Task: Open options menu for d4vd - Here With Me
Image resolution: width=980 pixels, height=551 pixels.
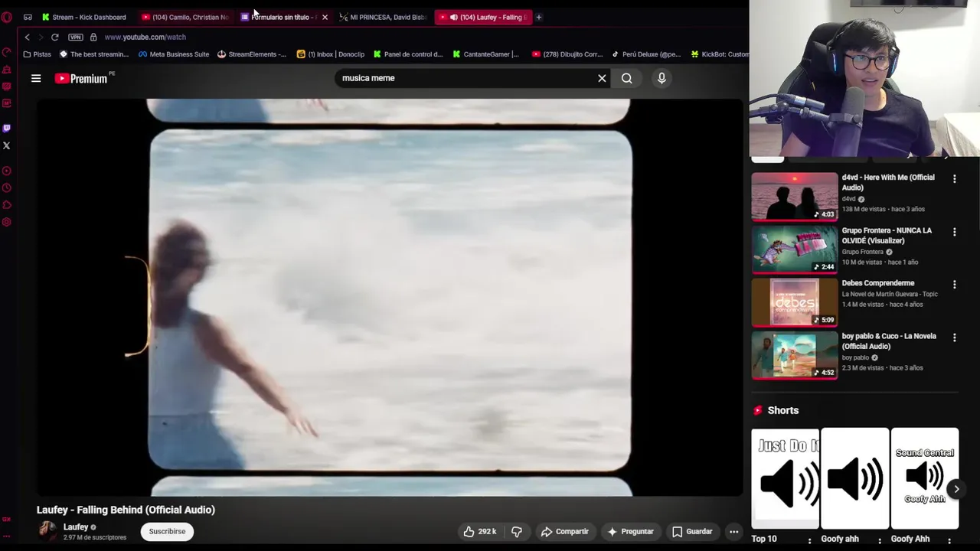Action: (x=954, y=179)
